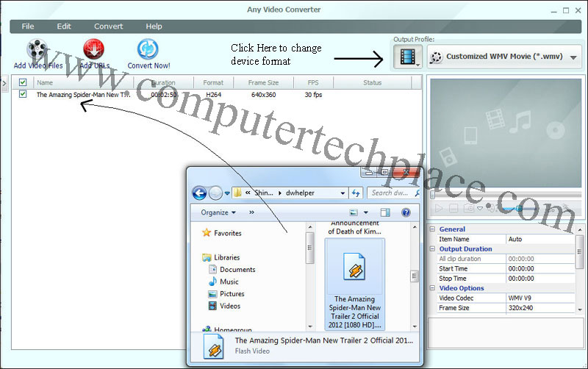This screenshot has height=369, width=588.
Task: Click the Back arrow in Explorer window
Action: click(199, 193)
